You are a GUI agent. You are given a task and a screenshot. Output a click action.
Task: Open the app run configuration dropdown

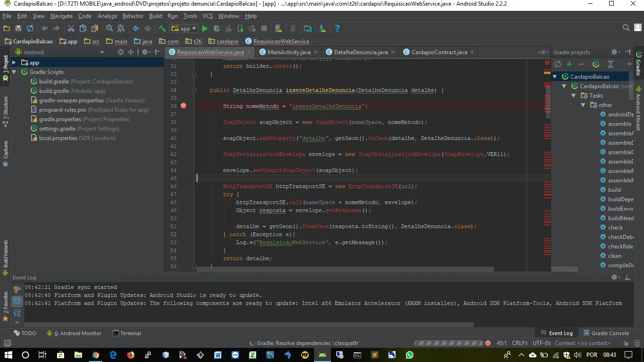point(184,29)
